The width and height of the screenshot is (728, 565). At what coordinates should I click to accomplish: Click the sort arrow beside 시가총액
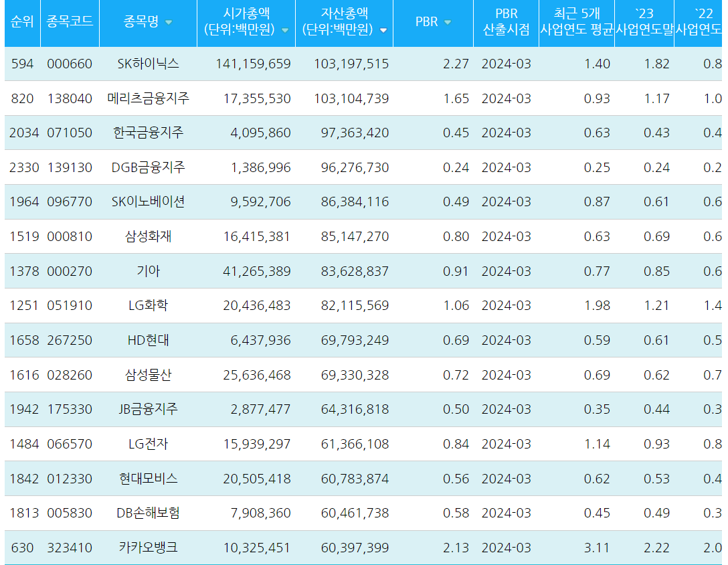[x=285, y=31]
